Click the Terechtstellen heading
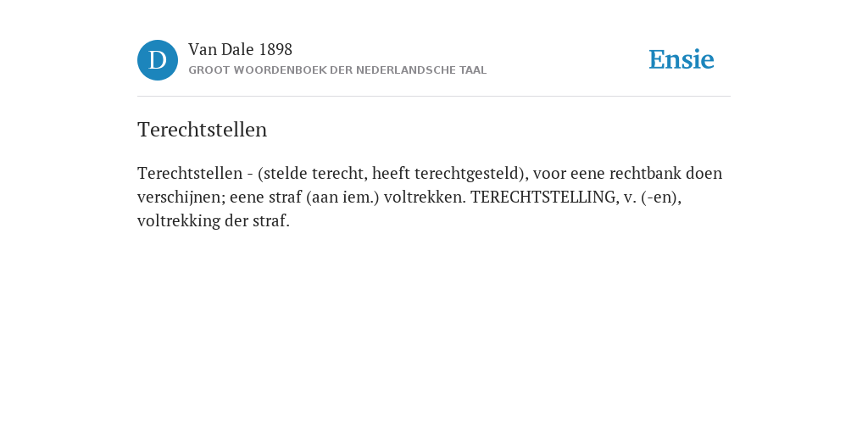This screenshot has height=434, width=868. [x=202, y=130]
